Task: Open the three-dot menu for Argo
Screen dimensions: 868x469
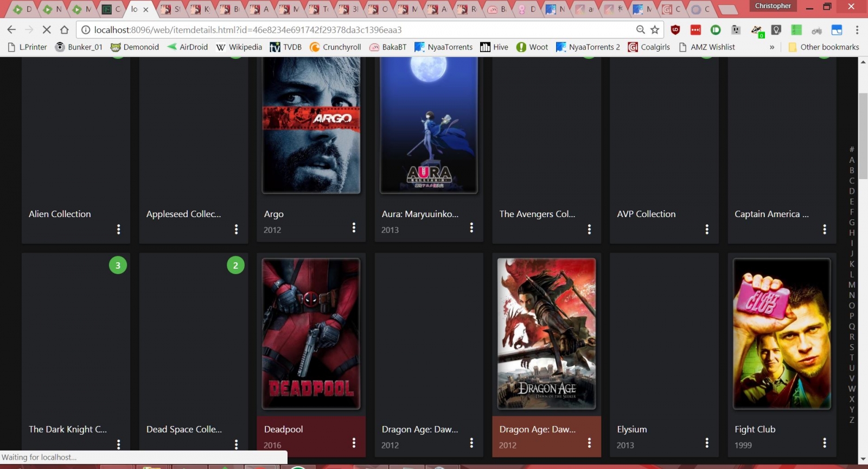Action: tap(354, 227)
